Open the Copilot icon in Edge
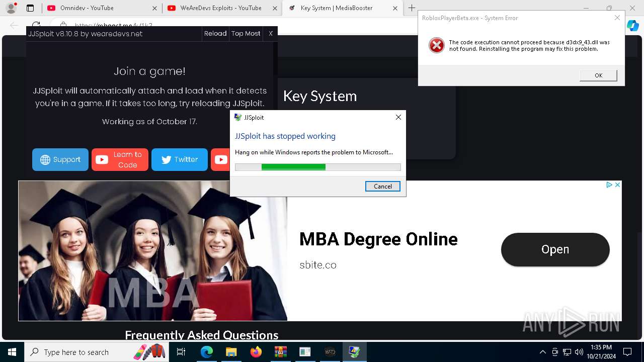The height and width of the screenshot is (362, 644). click(x=632, y=26)
